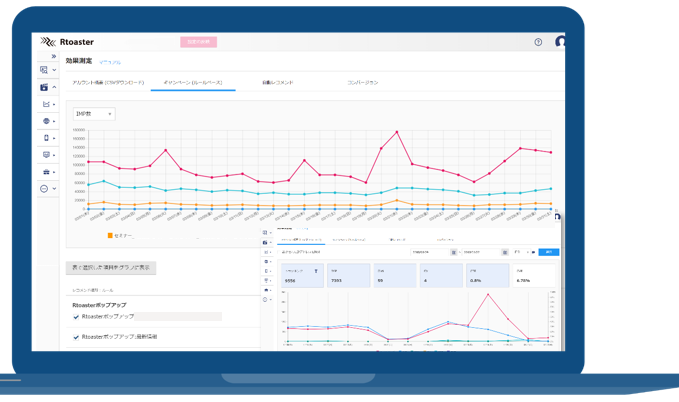Select the キャンペーン (ルールベース) tab
Viewport: 679px width, 402px height.
click(193, 83)
